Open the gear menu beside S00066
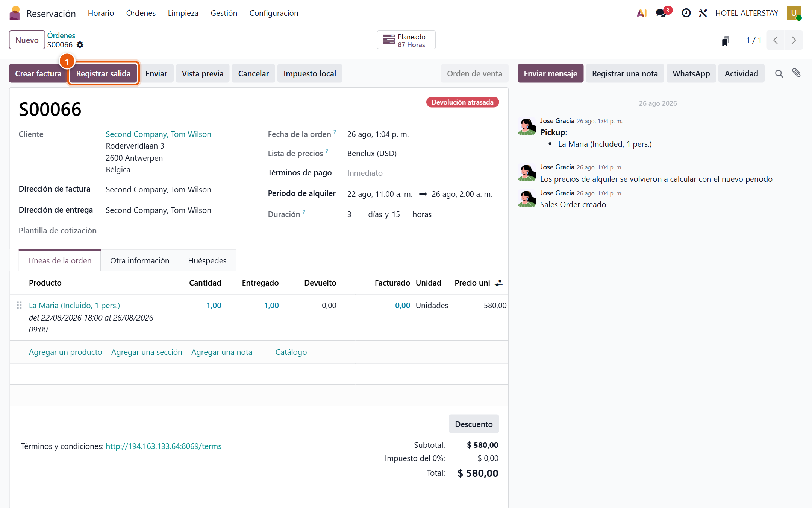The height and width of the screenshot is (508, 812). coord(80,45)
